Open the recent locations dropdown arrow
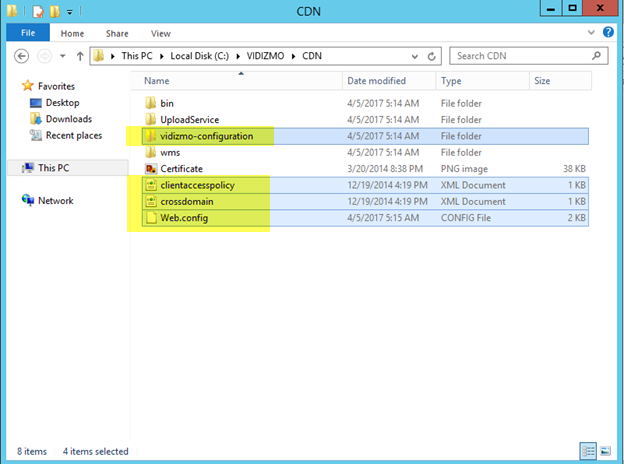Screen dimensions: 624x464 (x=63, y=56)
